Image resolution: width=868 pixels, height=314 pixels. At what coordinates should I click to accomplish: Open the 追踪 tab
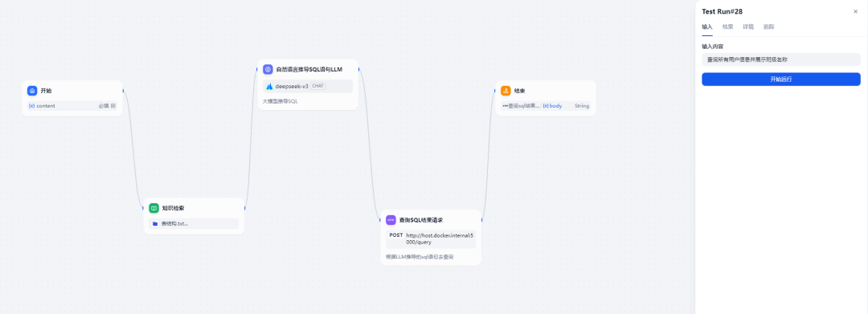[x=768, y=27]
